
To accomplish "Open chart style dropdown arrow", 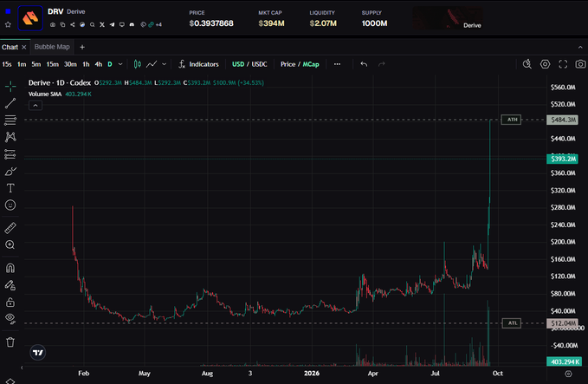I will (164, 64).
